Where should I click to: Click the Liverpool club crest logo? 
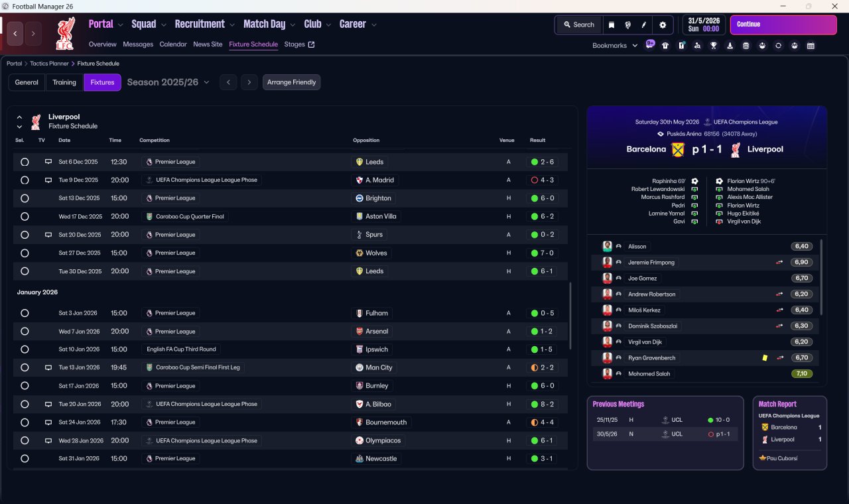coord(64,34)
